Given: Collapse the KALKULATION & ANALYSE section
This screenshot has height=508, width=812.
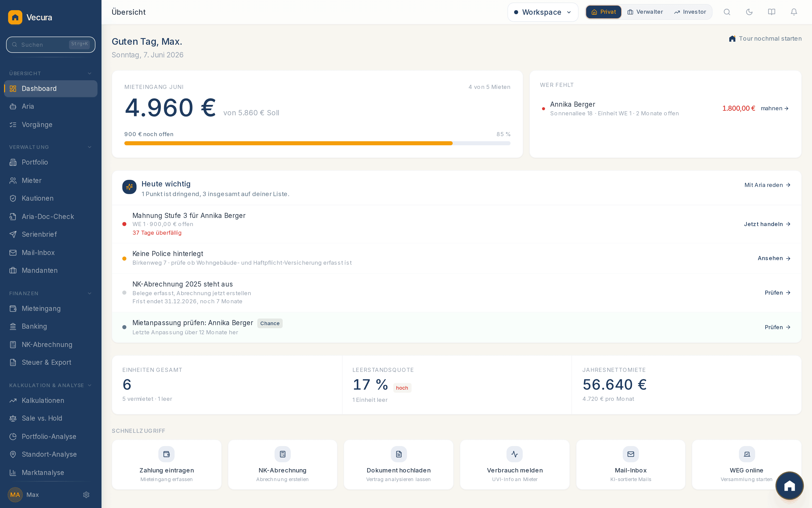Looking at the screenshot, I should tap(90, 385).
